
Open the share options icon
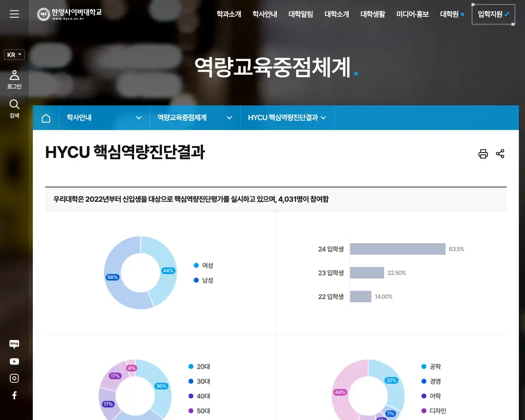500,153
